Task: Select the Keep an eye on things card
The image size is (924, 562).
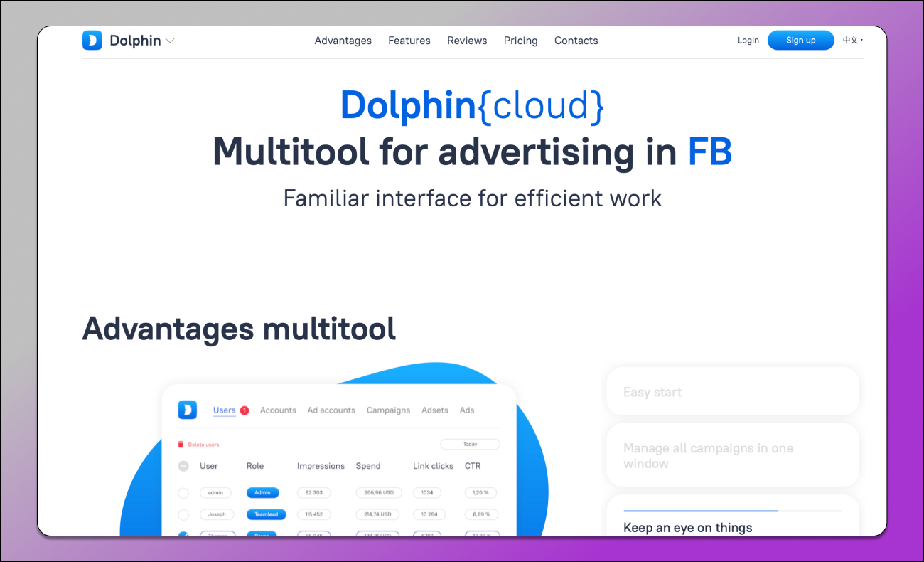Action: 733,516
